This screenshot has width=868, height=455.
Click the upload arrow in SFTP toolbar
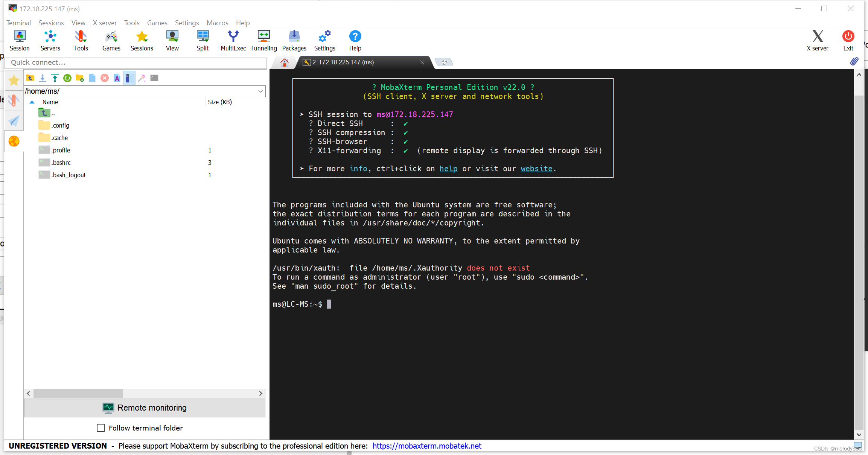tap(55, 78)
